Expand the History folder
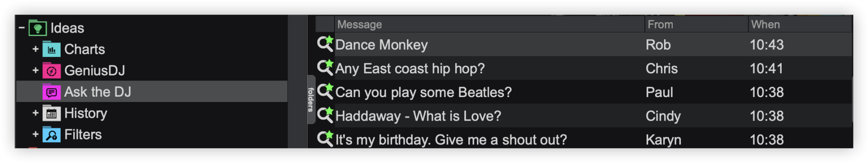 pos(35,113)
